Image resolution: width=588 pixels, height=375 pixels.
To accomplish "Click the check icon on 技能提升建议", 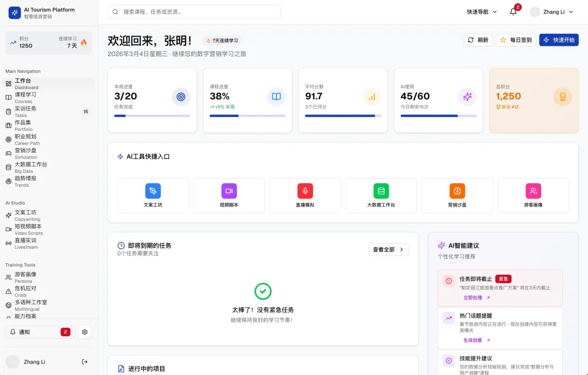I will point(449,361).
